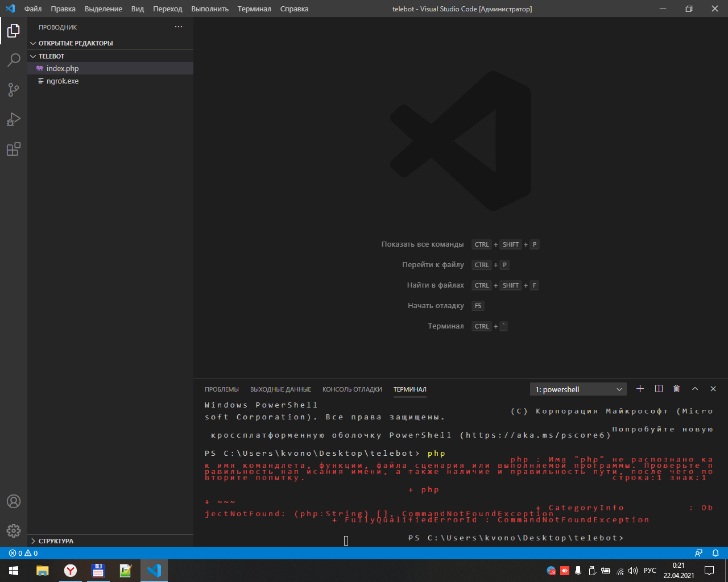Split the terminal panel
Screen dimensions: 728x582
point(659,389)
